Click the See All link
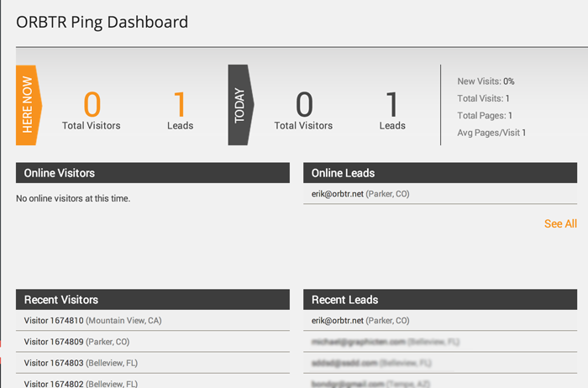 coord(560,223)
